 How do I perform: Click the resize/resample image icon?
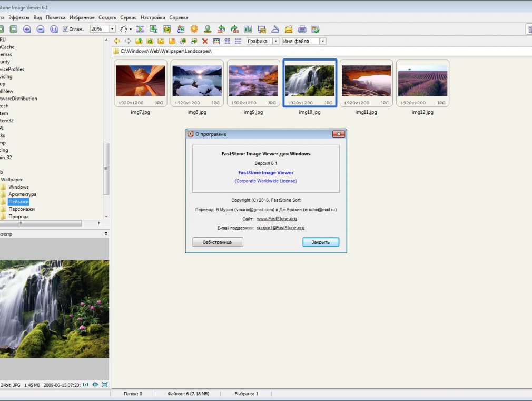click(154, 29)
